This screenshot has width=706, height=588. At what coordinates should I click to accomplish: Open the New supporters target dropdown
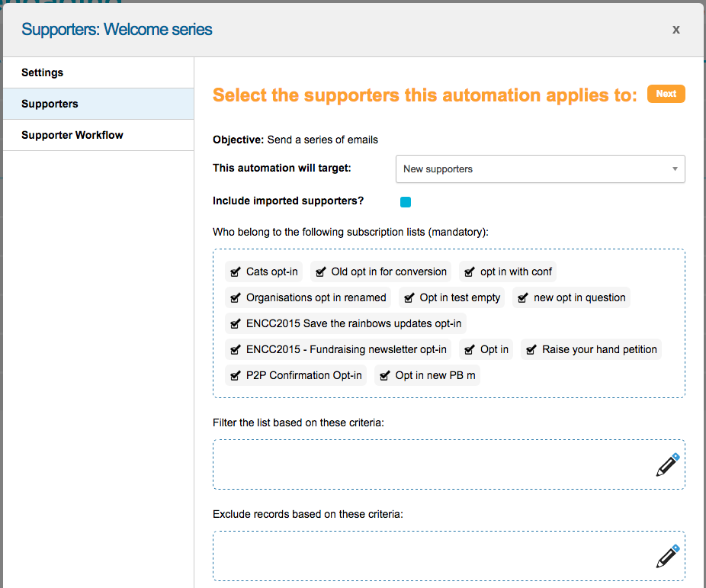[x=540, y=169]
